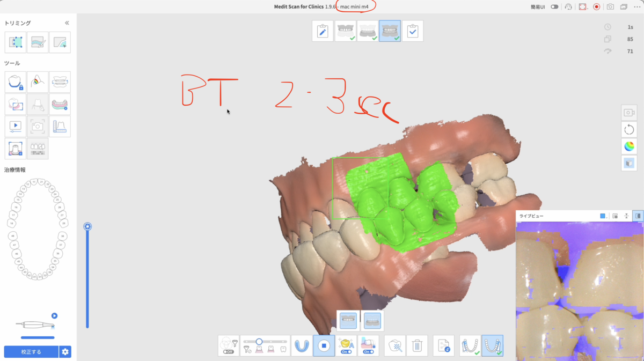
Task: Click the live view layout window icon
Action: coord(615,216)
